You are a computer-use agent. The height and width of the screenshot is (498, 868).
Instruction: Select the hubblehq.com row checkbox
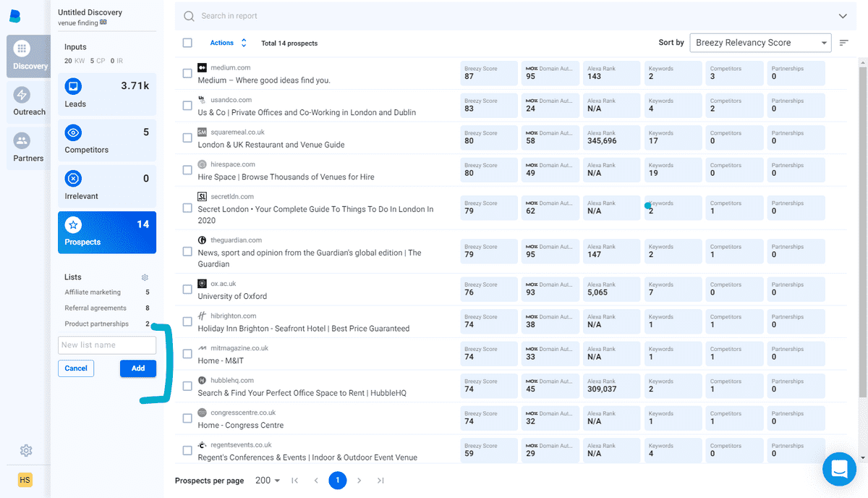coord(187,386)
